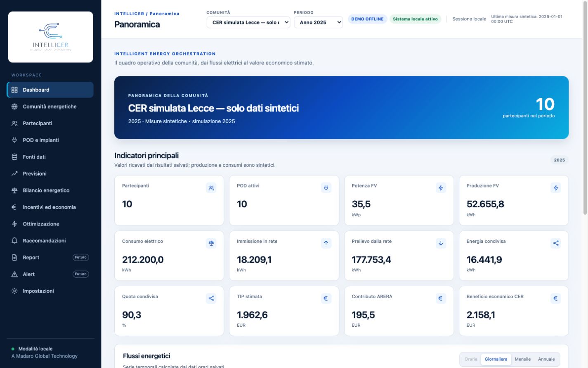Click the share icon on Energia condivisa card

click(556, 243)
